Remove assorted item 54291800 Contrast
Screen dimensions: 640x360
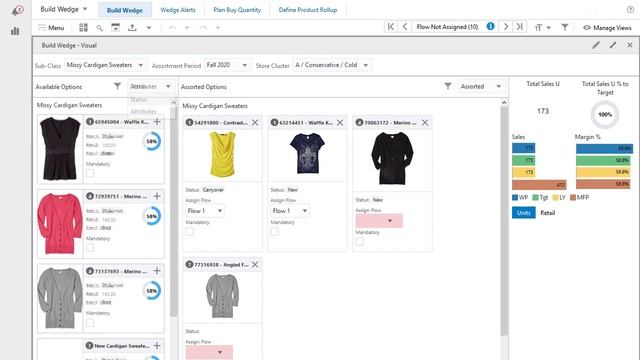coord(255,122)
